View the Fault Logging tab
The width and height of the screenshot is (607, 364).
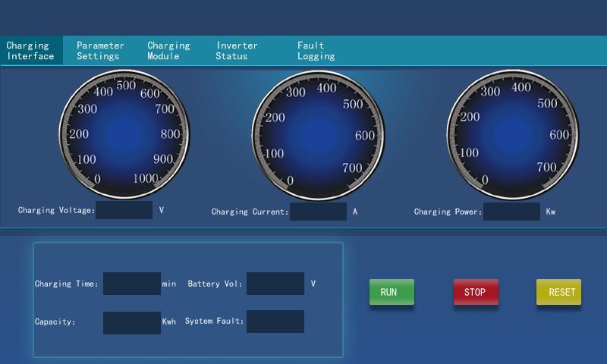pyautogui.click(x=316, y=51)
